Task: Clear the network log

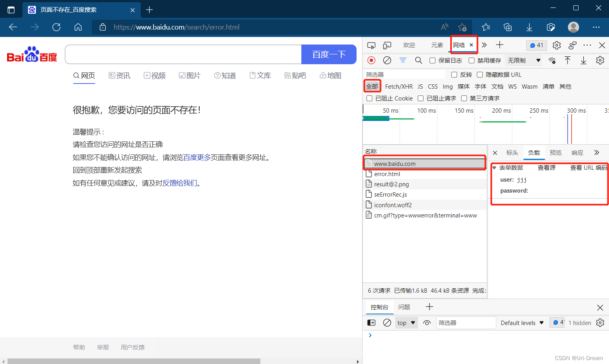Action: point(387,60)
